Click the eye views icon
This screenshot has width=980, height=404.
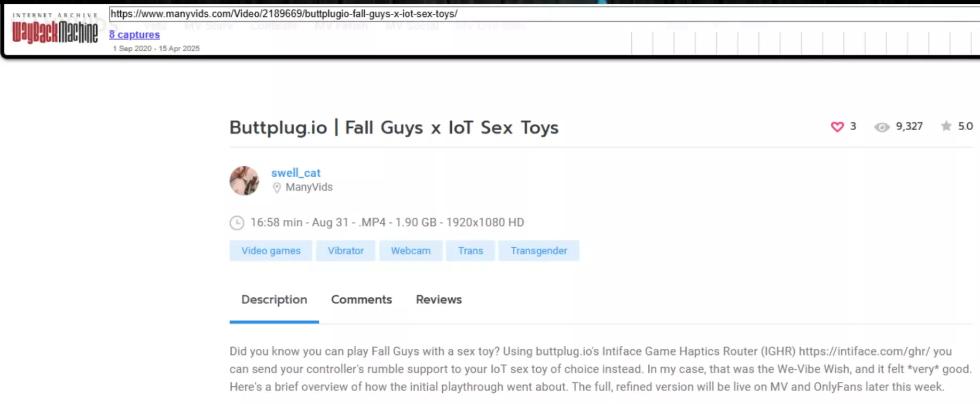[x=882, y=127]
